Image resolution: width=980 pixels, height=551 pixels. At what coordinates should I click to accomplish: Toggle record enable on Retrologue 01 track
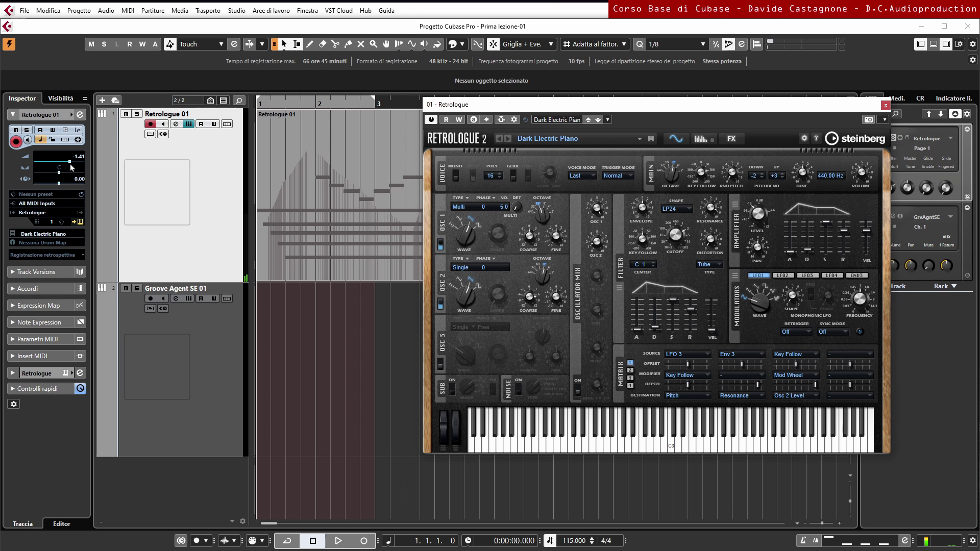(150, 124)
